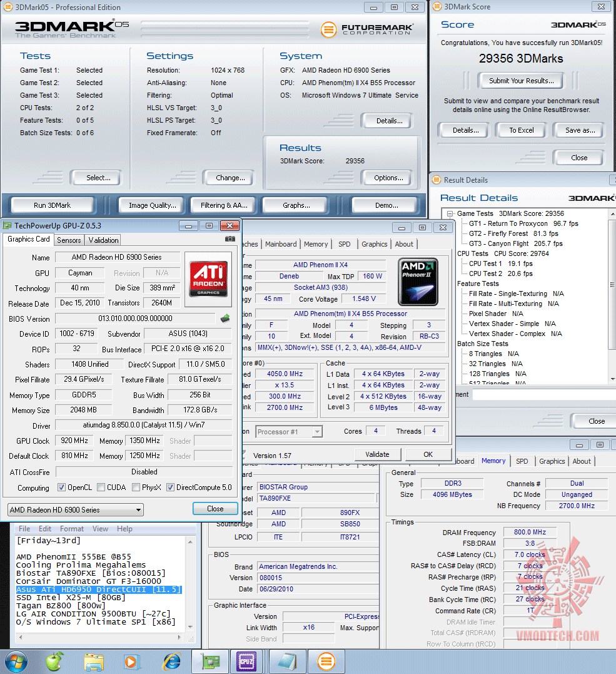Viewport: 616px width, 674px height.
Task: Click Change... under Settings
Action: click(x=230, y=178)
